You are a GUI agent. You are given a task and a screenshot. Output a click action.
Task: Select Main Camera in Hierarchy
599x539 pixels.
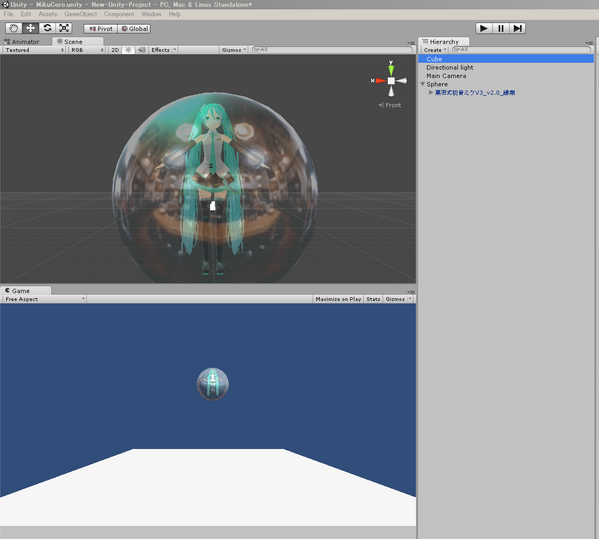tap(506, 76)
